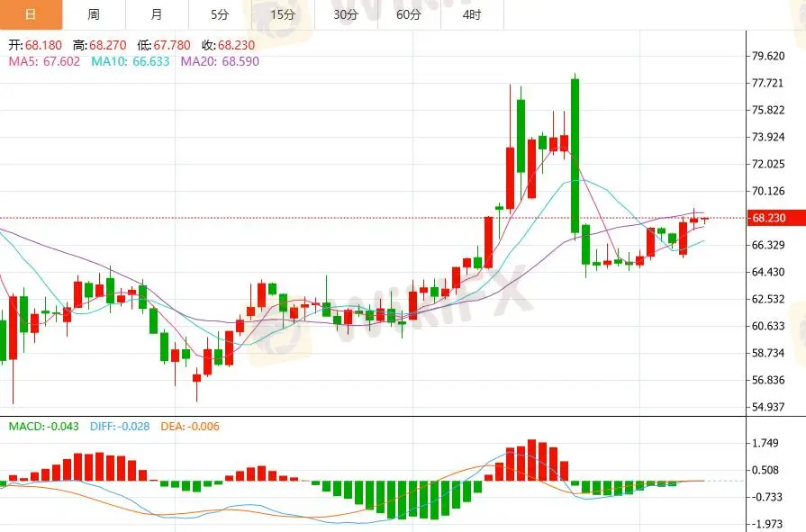
Task: Switch to the 周 weekly tab
Action: tap(94, 14)
